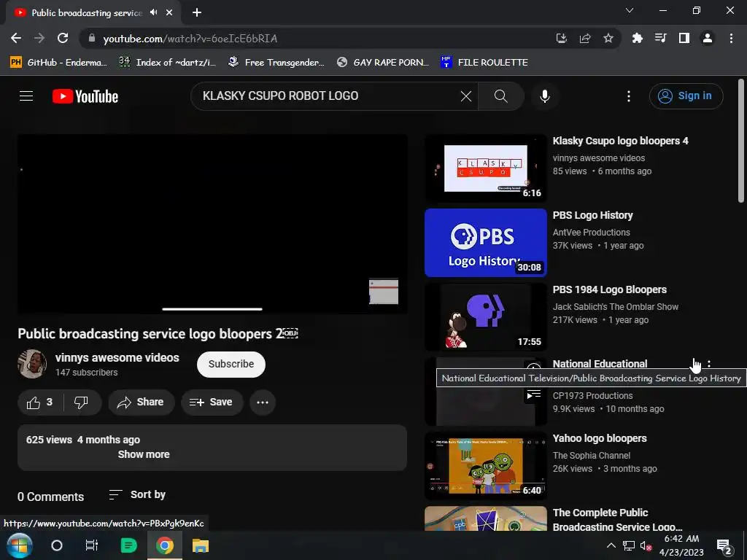Open Chrome three-dot menu
Image resolution: width=747 pixels, height=560 pixels.
731,38
